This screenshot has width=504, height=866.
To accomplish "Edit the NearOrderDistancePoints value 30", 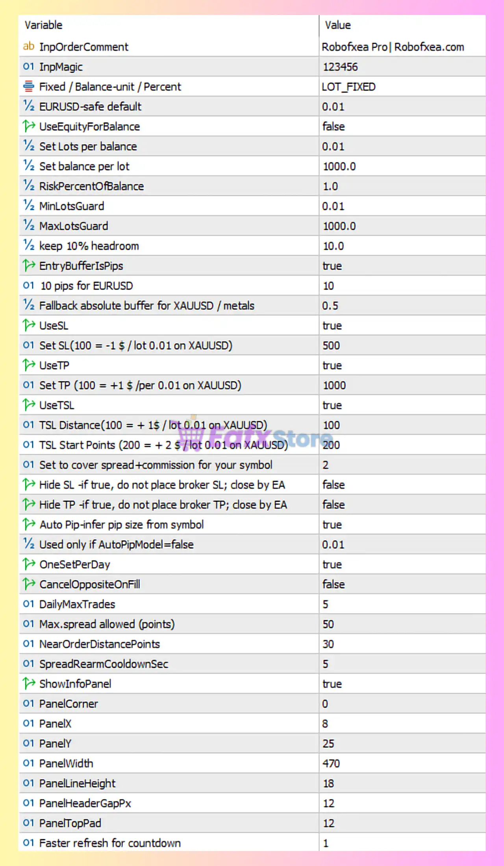I will (x=328, y=644).
